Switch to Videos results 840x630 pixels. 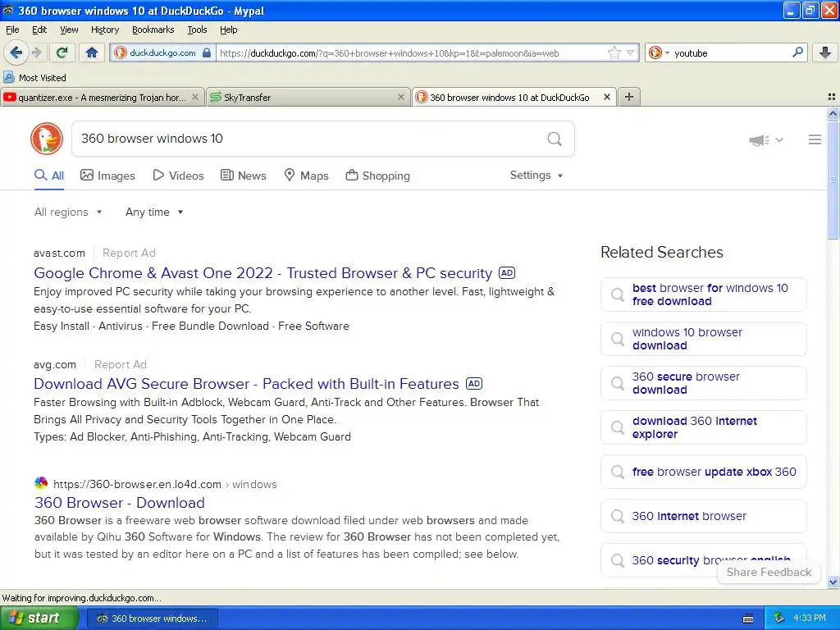(178, 176)
